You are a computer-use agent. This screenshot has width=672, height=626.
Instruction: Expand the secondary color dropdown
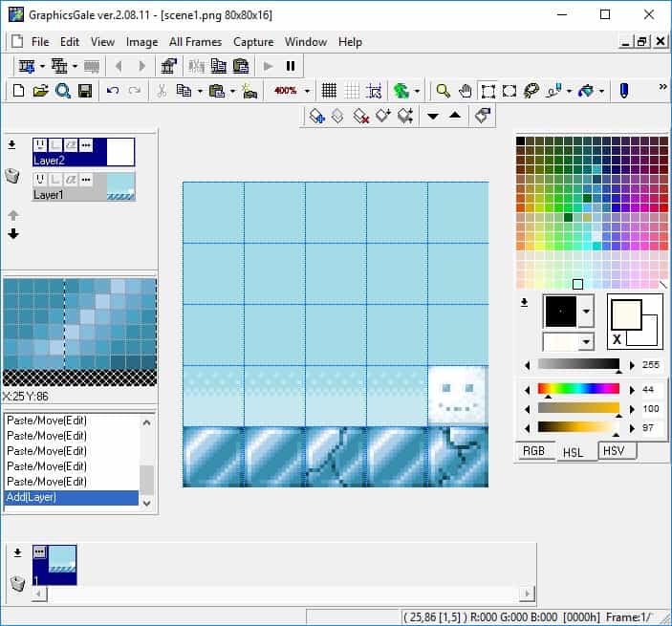tap(586, 342)
